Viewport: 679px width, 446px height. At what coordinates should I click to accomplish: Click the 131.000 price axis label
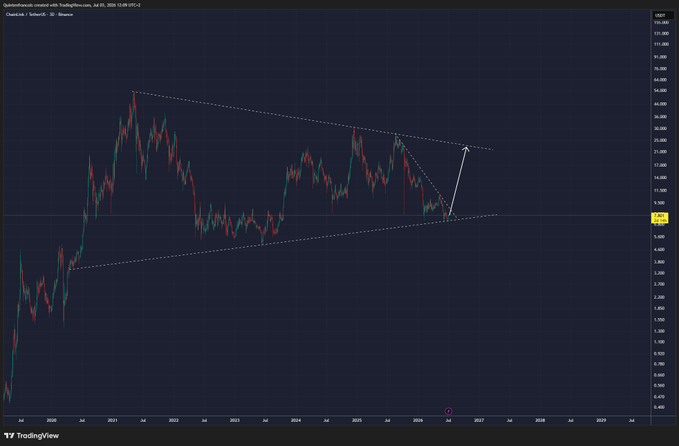[x=661, y=33]
